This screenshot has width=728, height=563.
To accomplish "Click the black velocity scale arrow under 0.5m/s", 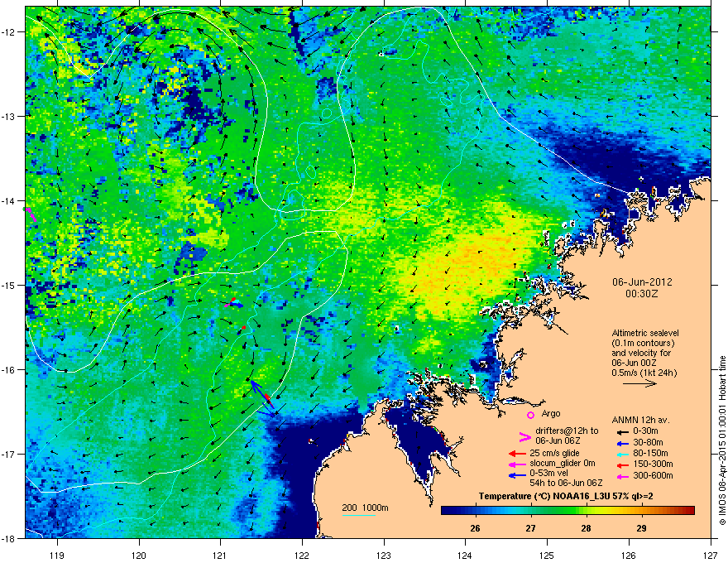I will click(639, 383).
